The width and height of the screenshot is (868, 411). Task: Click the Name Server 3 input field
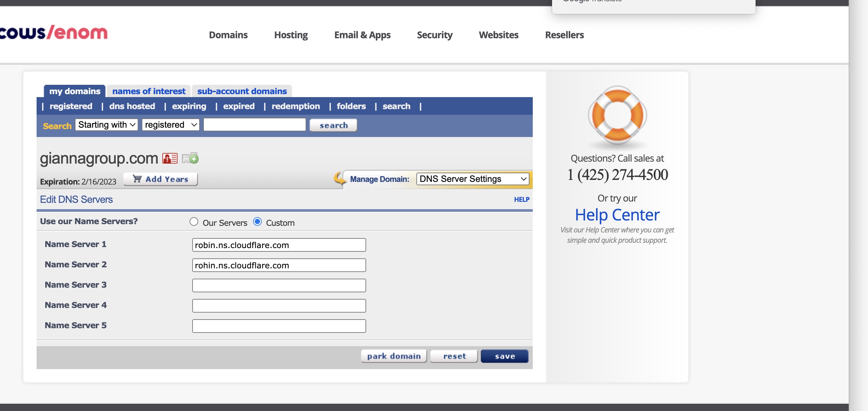coord(279,285)
